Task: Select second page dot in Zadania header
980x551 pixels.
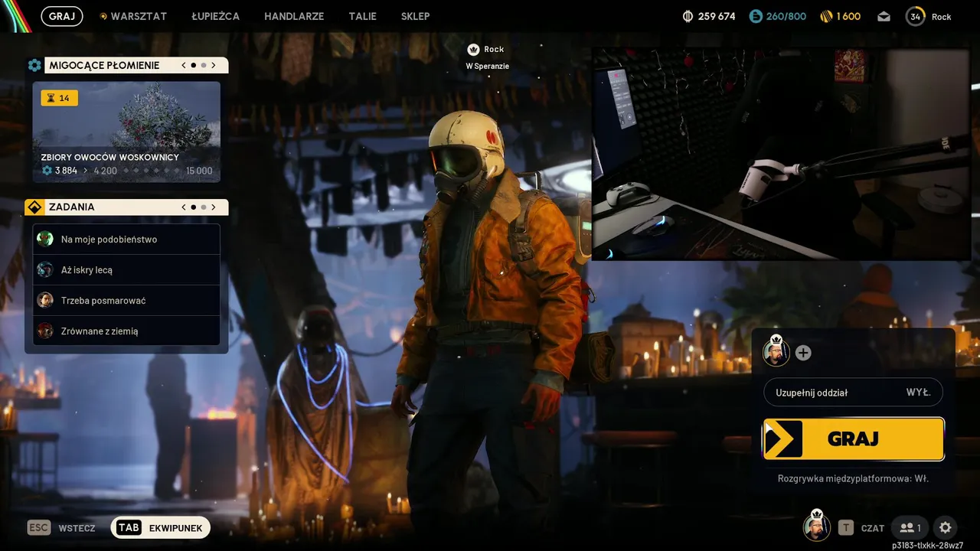Action: (x=204, y=207)
